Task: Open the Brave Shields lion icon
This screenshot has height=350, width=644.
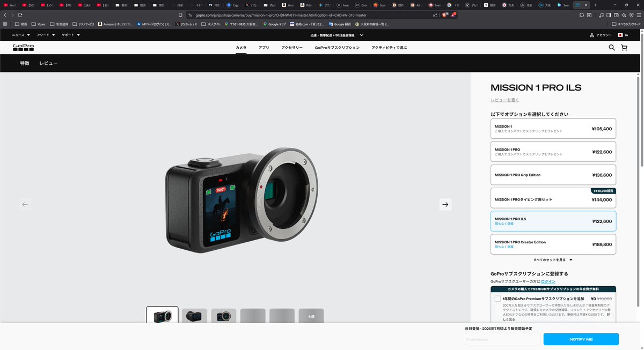Action: pyautogui.click(x=445, y=15)
